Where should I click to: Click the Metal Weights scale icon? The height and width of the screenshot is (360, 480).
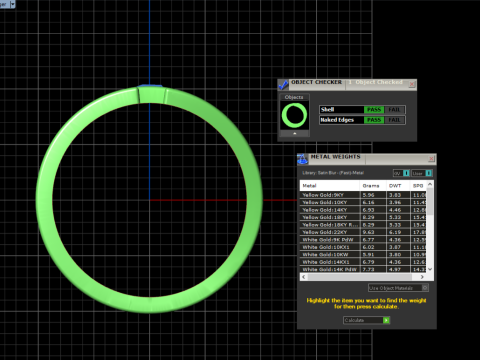tap(303, 159)
